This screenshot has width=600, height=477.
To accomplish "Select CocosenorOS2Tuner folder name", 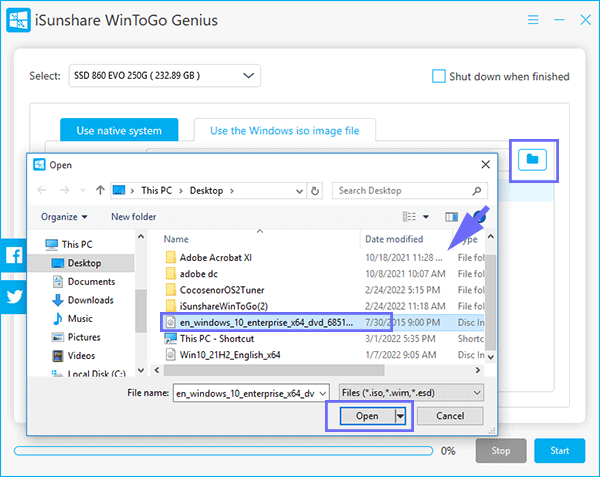I will coord(222,290).
